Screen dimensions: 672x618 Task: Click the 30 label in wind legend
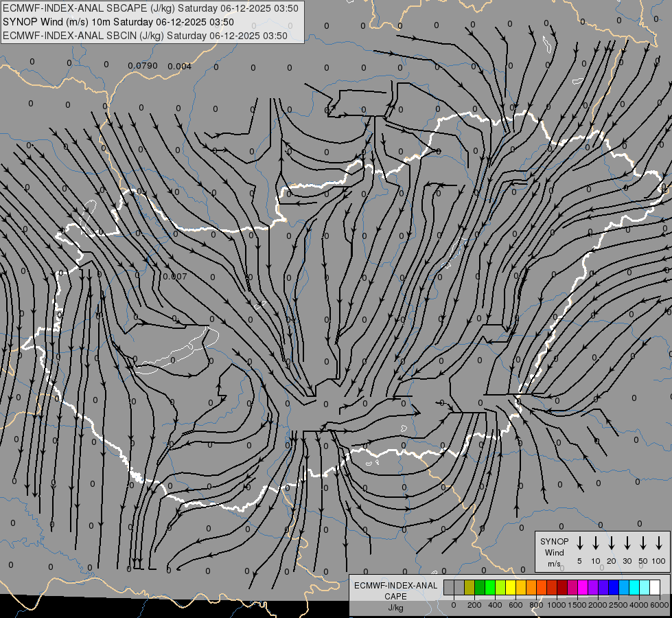627,561
